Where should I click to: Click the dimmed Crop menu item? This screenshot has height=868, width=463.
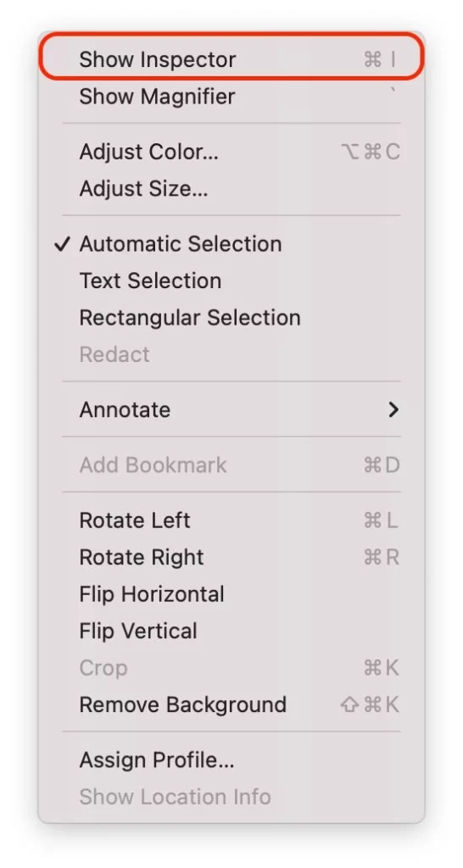[231, 668]
